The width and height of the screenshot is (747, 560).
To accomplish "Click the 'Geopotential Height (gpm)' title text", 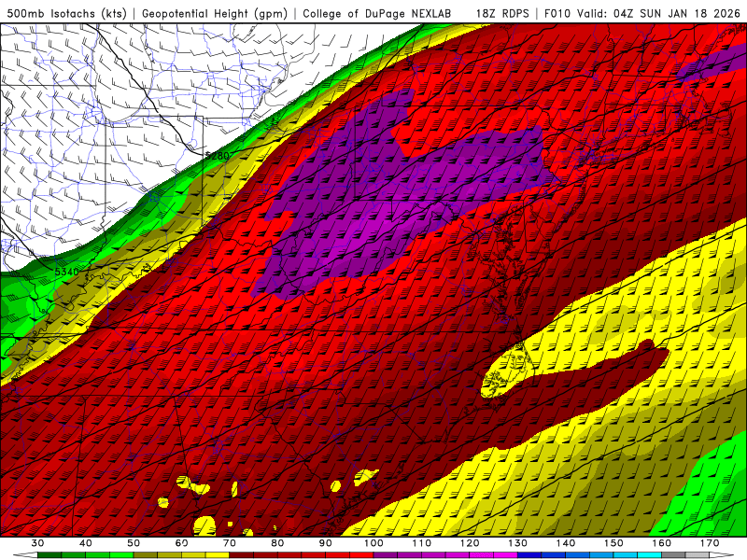I will coord(215,13).
